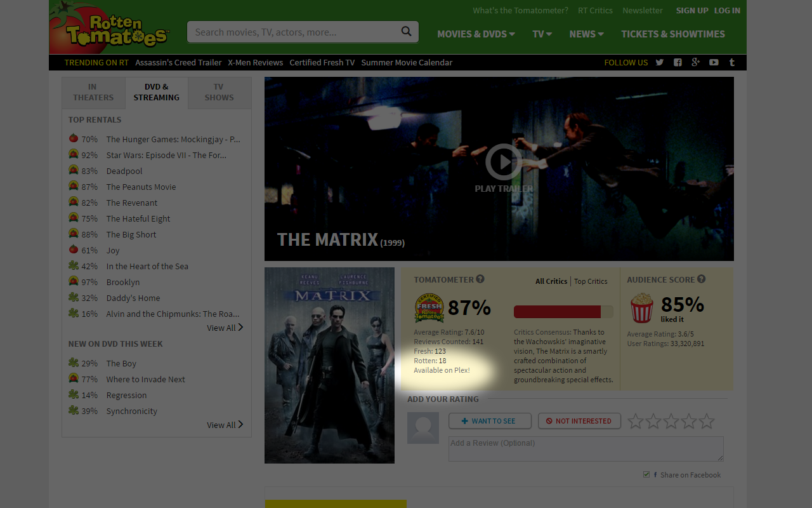Click the Log In link
This screenshot has width=812, height=508.
pos(727,10)
